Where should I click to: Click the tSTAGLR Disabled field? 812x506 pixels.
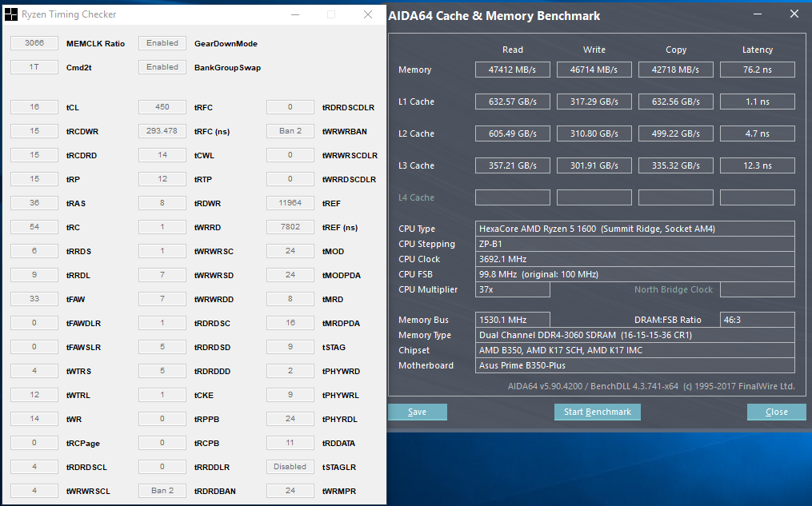(290, 467)
